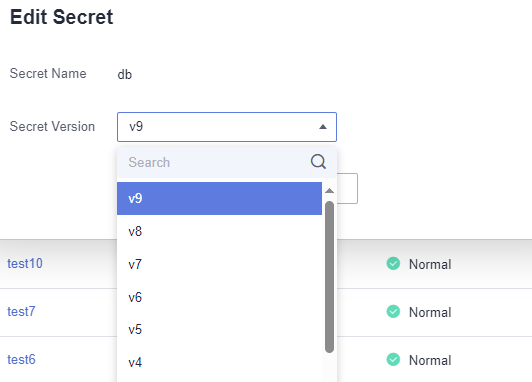Pick v7 in the version dropdown
The width and height of the screenshot is (532, 382).
click(220, 264)
